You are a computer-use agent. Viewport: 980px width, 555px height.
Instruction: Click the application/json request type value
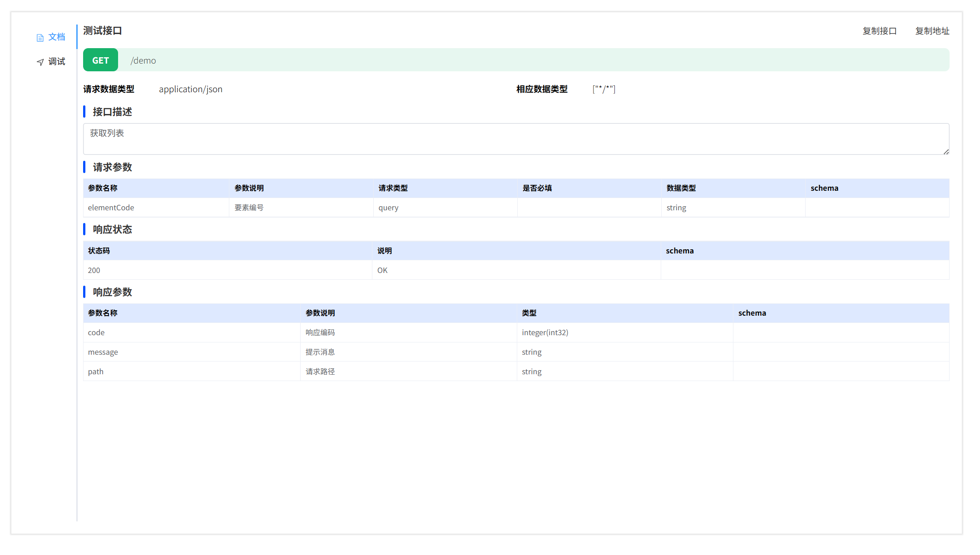[x=191, y=89]
